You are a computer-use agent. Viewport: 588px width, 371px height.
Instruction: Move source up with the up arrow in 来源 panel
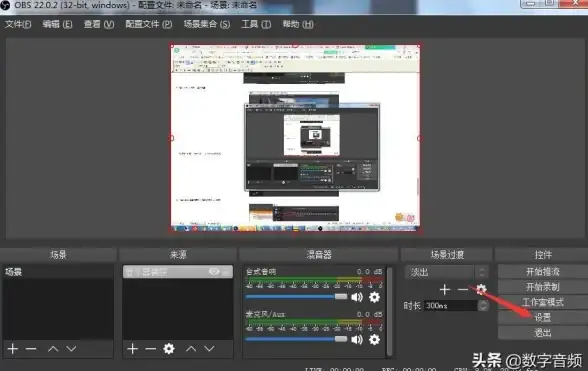pos(191,349)
